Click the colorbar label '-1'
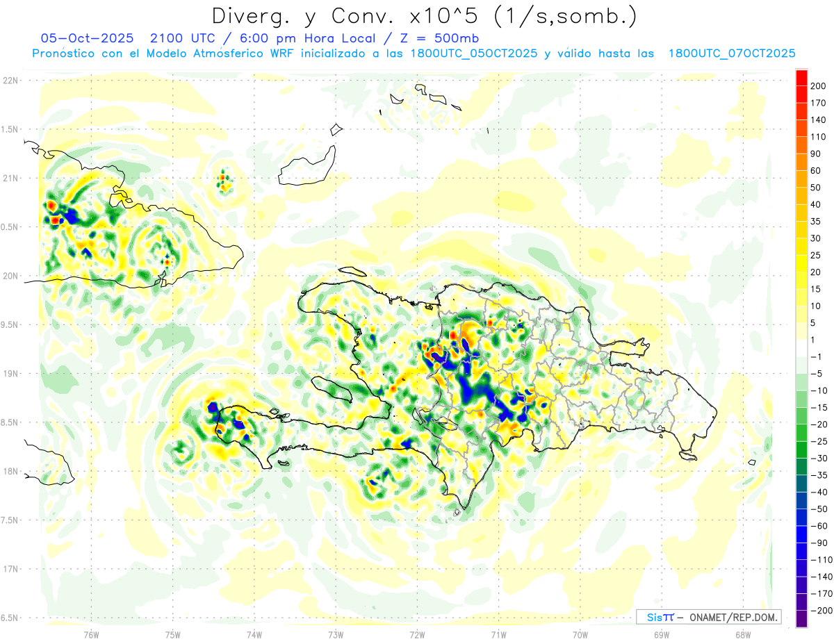Image resolution: width=834 pixels, height=644 pixels. click(817, 357)
